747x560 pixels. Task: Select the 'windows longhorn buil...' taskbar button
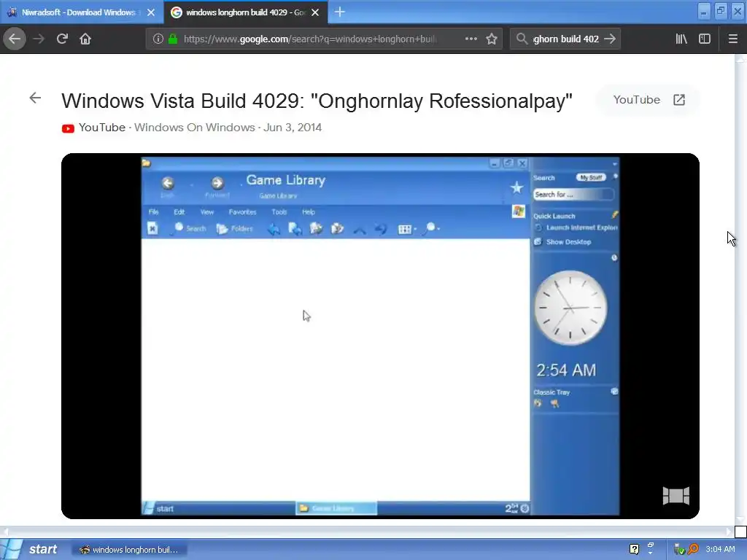(129, 550)
